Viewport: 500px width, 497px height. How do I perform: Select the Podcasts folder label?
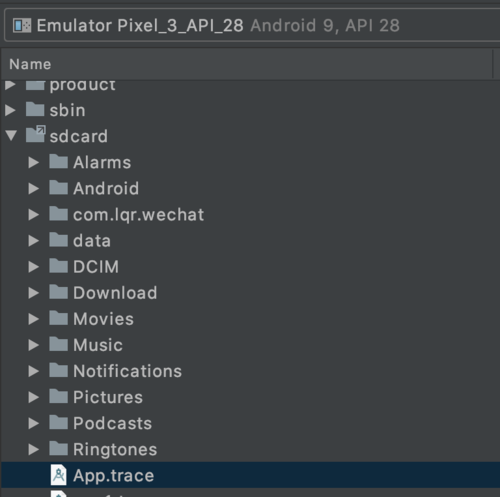pyautogui.click(x=113, y=423)
